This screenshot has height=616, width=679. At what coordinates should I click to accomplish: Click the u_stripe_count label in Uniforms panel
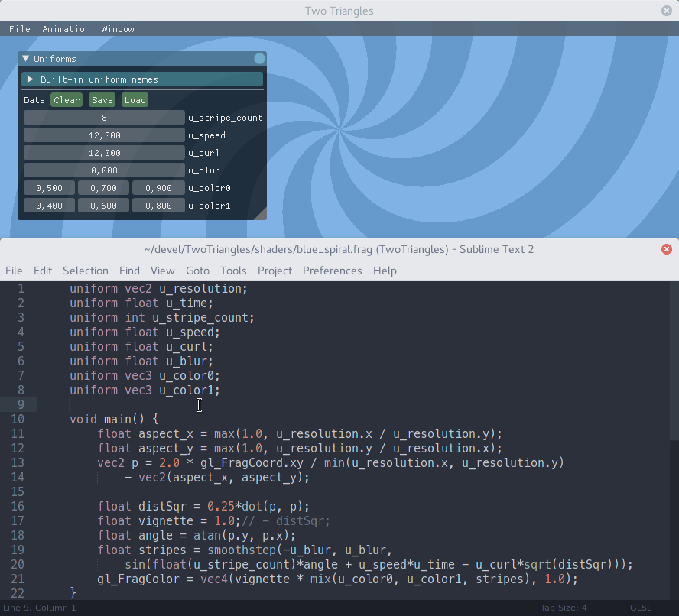click(x=225, y=118)
